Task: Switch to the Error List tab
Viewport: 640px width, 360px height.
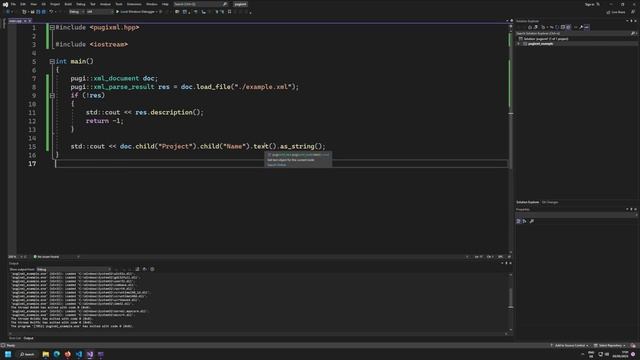Action: tap(15, 338)
